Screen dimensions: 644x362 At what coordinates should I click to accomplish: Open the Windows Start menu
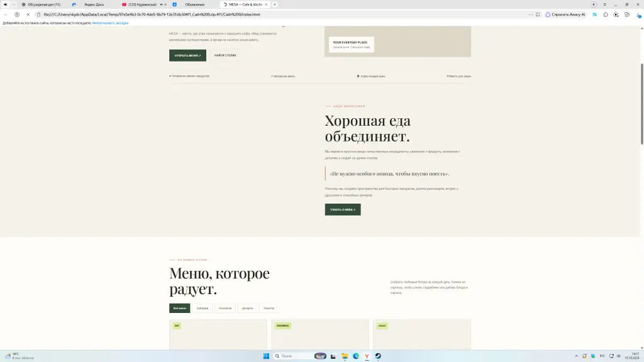[266, 356]
